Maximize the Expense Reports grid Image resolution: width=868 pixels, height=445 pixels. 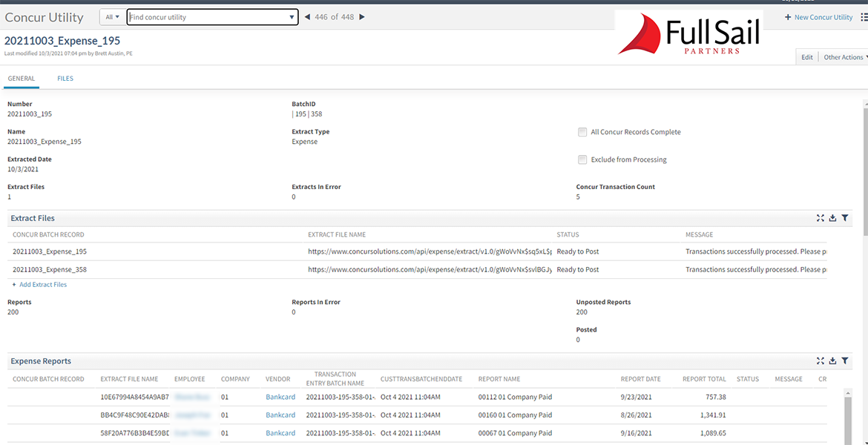point(821,361)
